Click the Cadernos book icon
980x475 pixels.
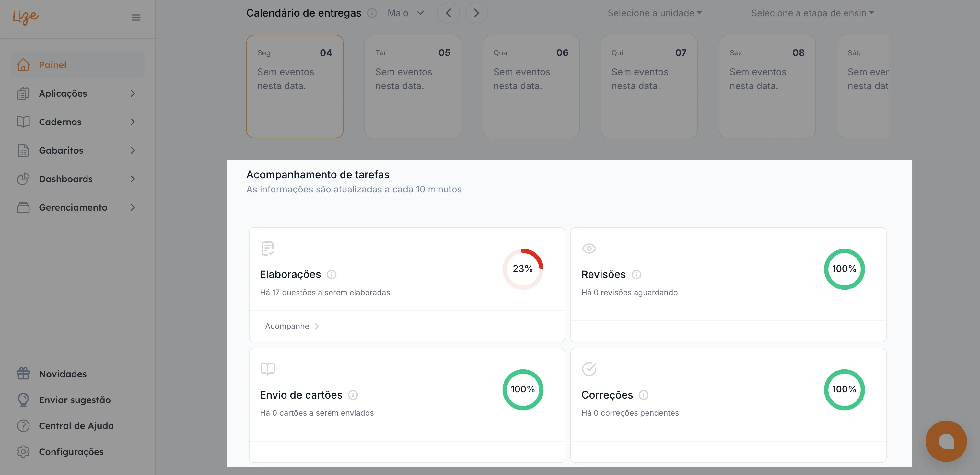23,122
